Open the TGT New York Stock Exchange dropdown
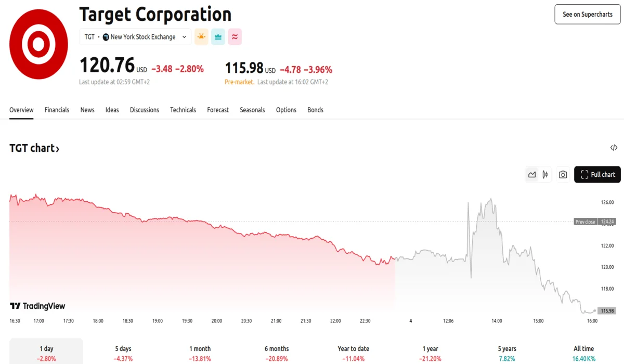 136,37
